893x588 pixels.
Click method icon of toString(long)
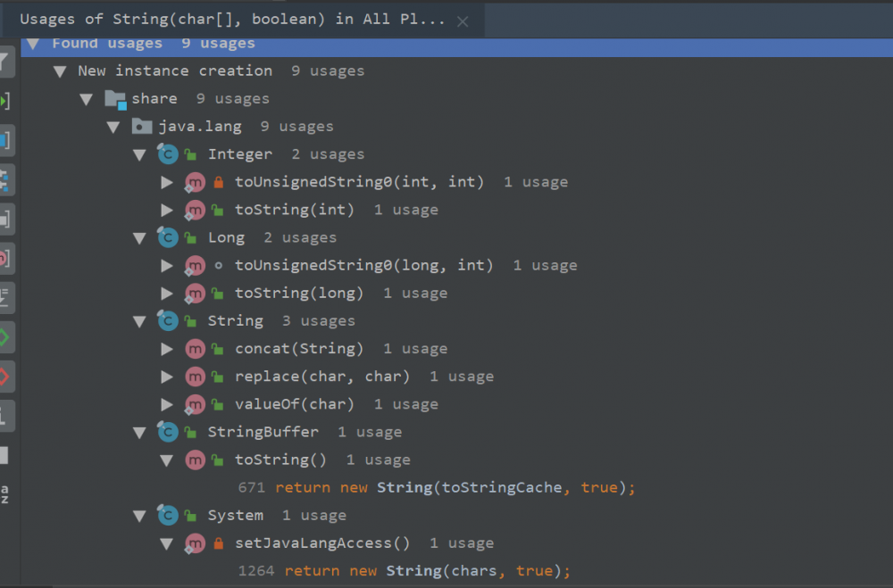tap(195, 294)
